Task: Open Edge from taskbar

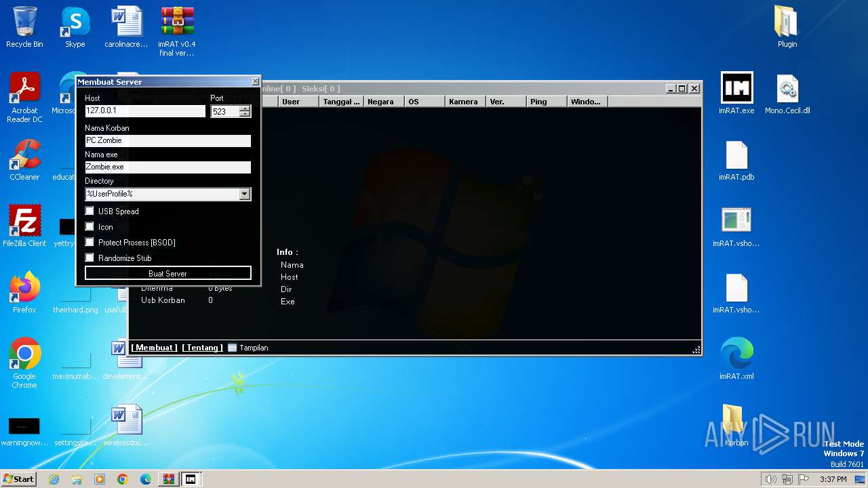Action: (146, 479)
